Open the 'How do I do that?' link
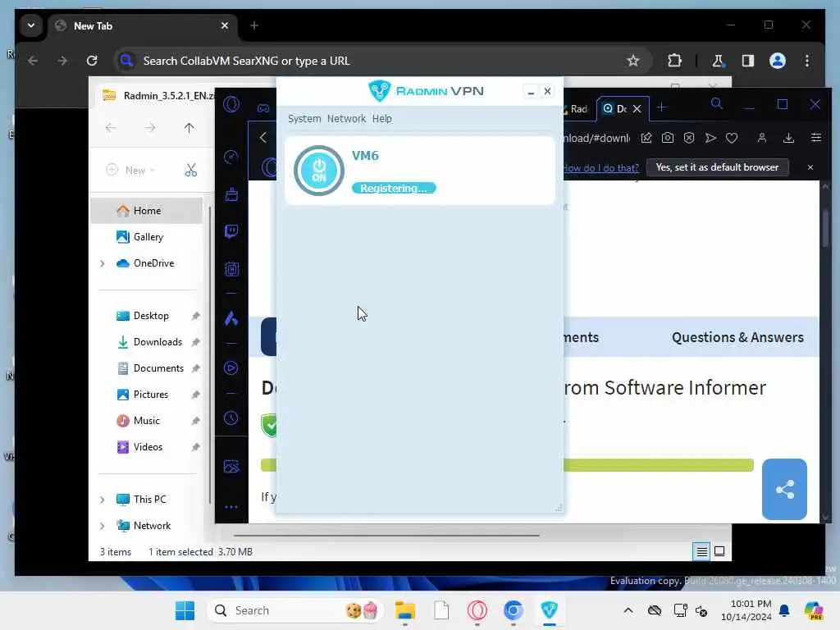This screenshot has height=630, width=840. pyautogui.click(x=601, y=167)
